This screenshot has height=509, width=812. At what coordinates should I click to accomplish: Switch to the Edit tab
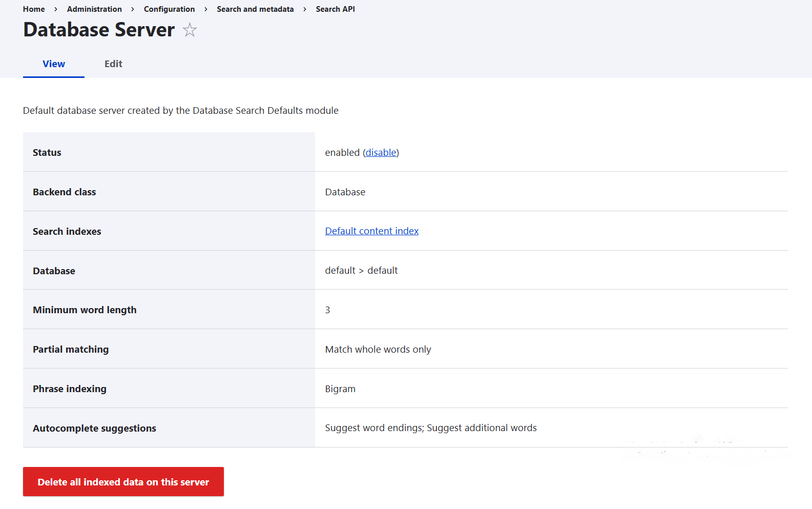[113, 64]
